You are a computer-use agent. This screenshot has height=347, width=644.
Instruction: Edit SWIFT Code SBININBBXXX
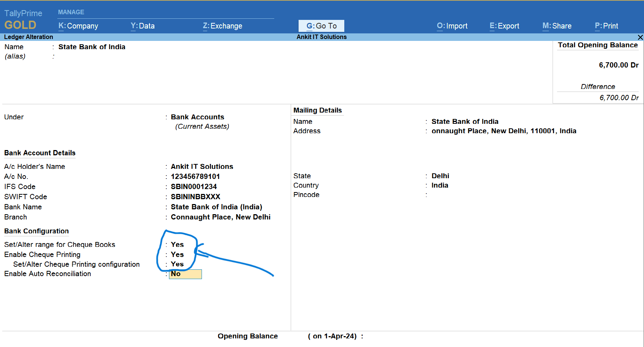point(196,197)
